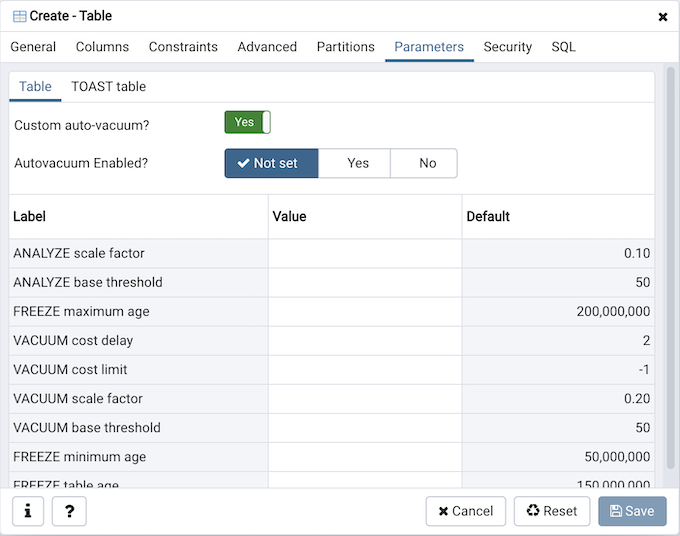Click ANALYZE scale factor value field
Viewport: 680px width, 536px height.
click(365, 253)
